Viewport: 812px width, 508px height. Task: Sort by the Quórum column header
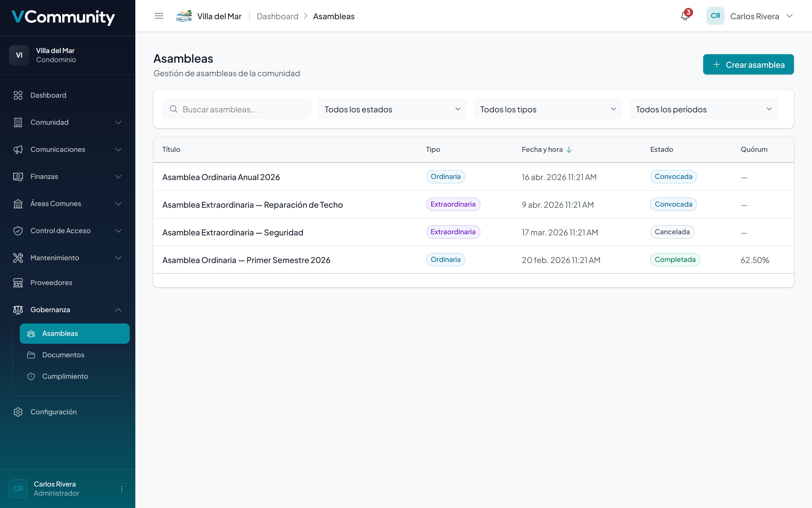tap(754, 150)
